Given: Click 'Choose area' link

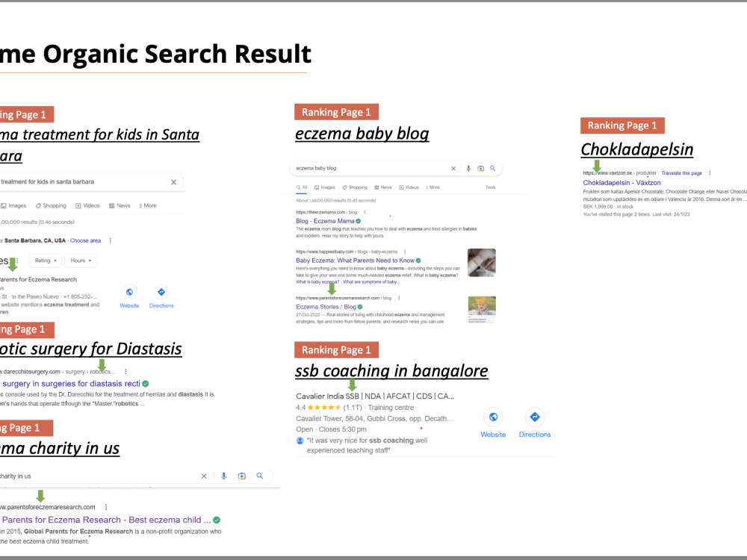Looking at the screenshot, I should pos(85,240).
